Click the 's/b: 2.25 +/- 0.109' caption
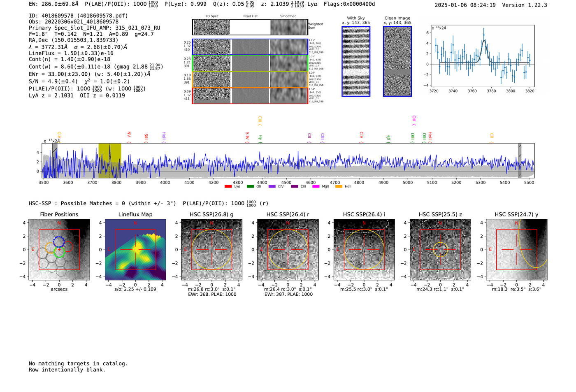The image size is (576, 392). click(135, 289)
